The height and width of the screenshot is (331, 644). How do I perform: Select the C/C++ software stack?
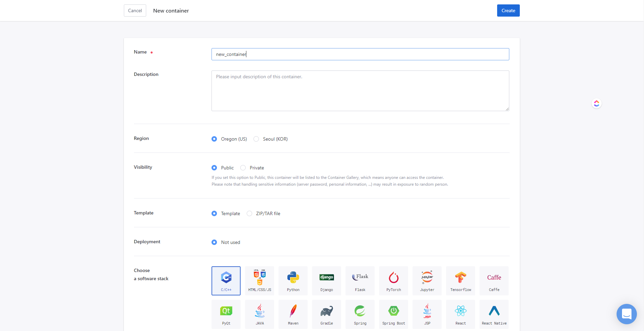tap(226, 281)
